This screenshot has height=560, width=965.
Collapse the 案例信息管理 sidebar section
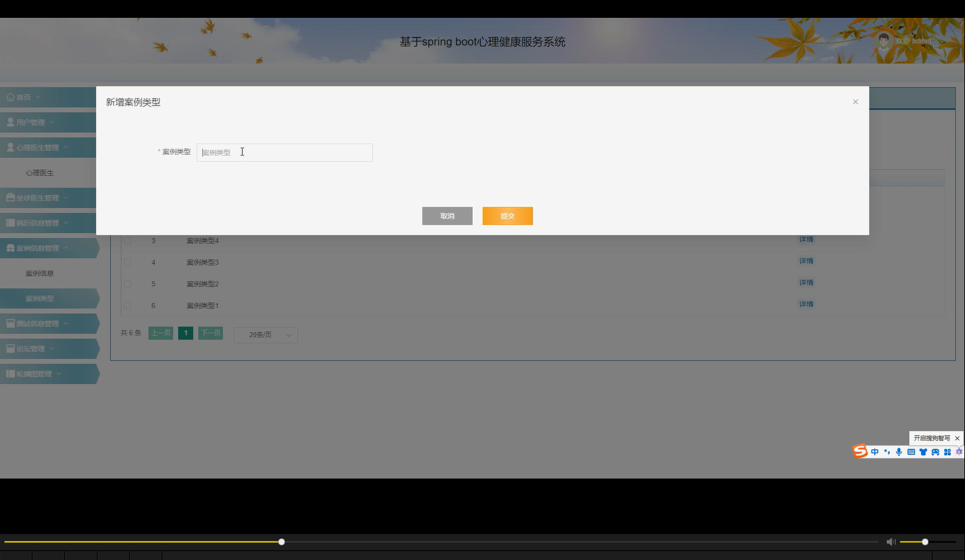(x=39, y=248)
